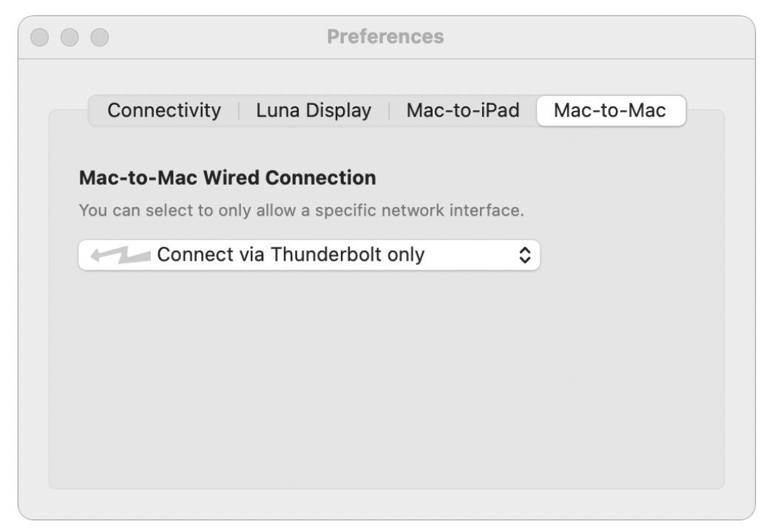Click the word "Connect" in the interface selector
Viewport: 769px width, 532px height.
tap(191, 255)
